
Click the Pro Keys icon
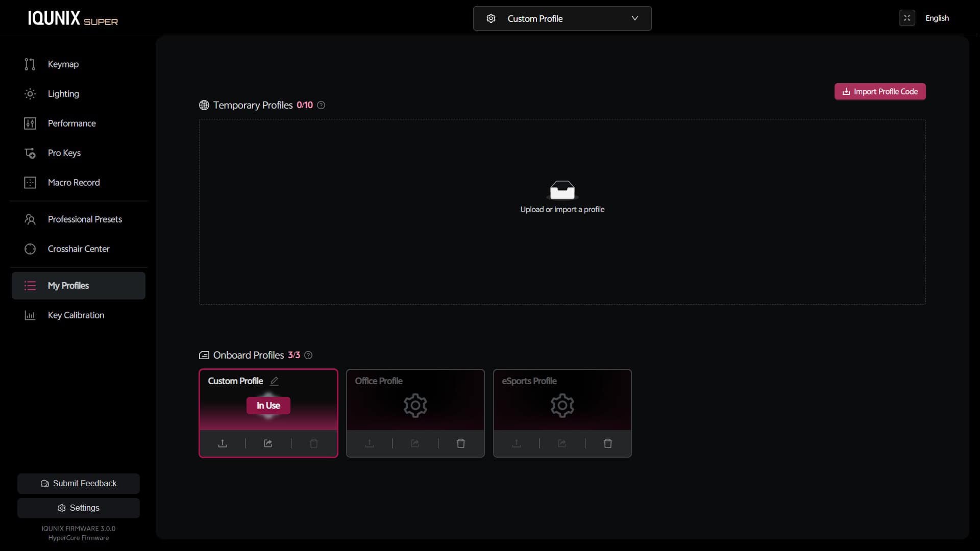click(x=30, y=153)
